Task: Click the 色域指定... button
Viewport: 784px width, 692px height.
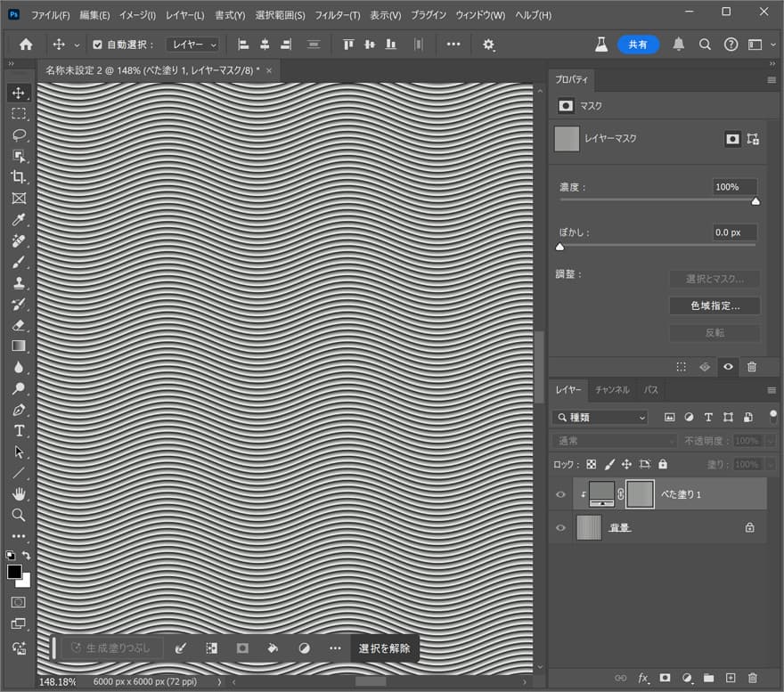Action: pyautogui.click(x=715, y=305)
